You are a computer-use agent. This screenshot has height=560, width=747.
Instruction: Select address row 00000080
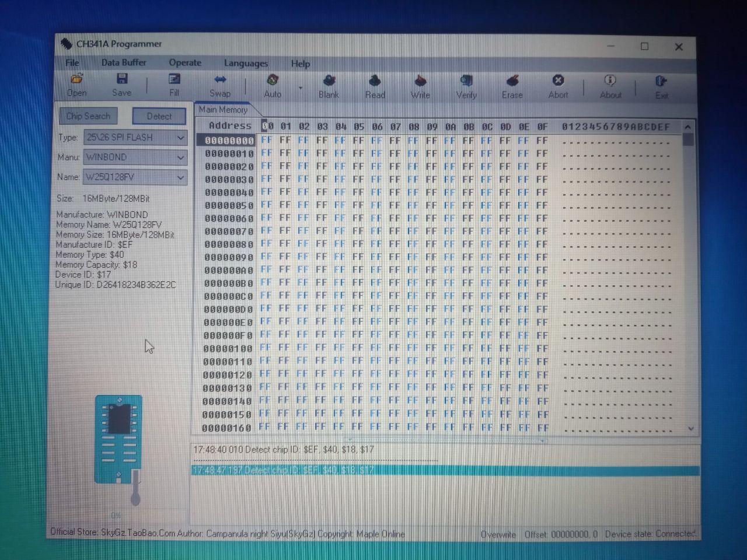coord(229,244)
